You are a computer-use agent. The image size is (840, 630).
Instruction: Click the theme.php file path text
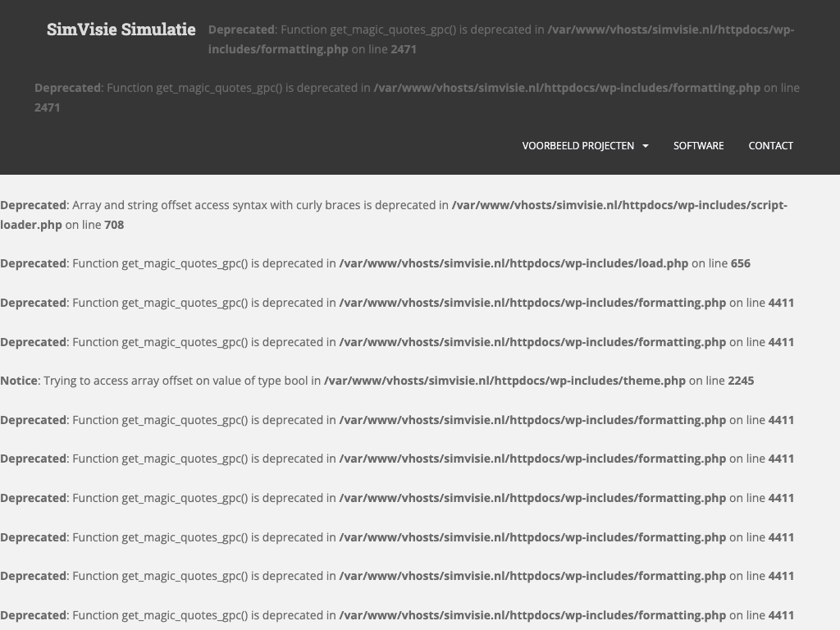pos(504,381)
